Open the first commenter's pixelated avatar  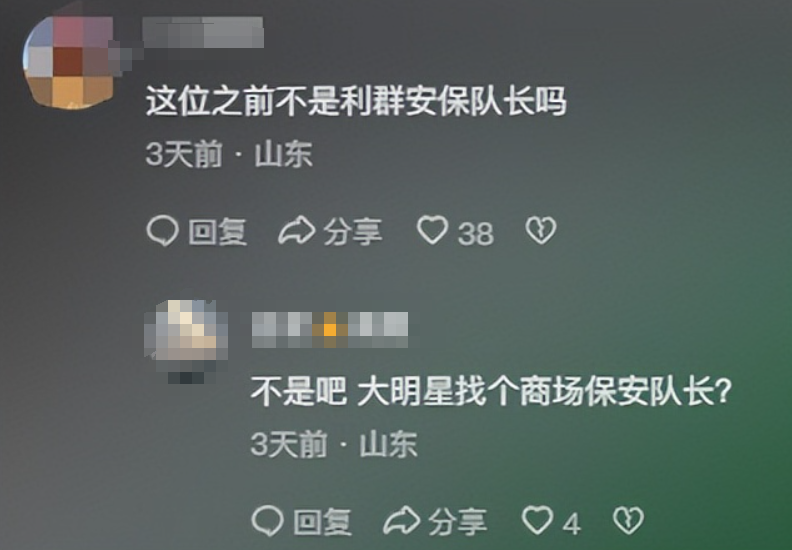click(71, 61)
